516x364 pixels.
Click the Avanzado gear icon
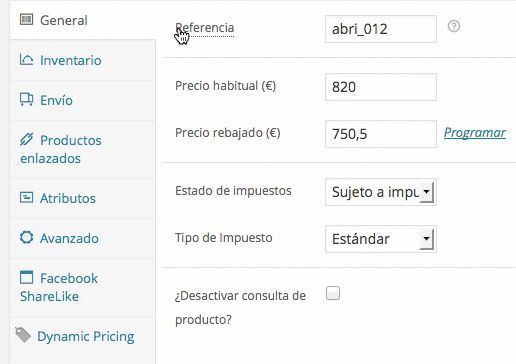(x=26, y=237)
